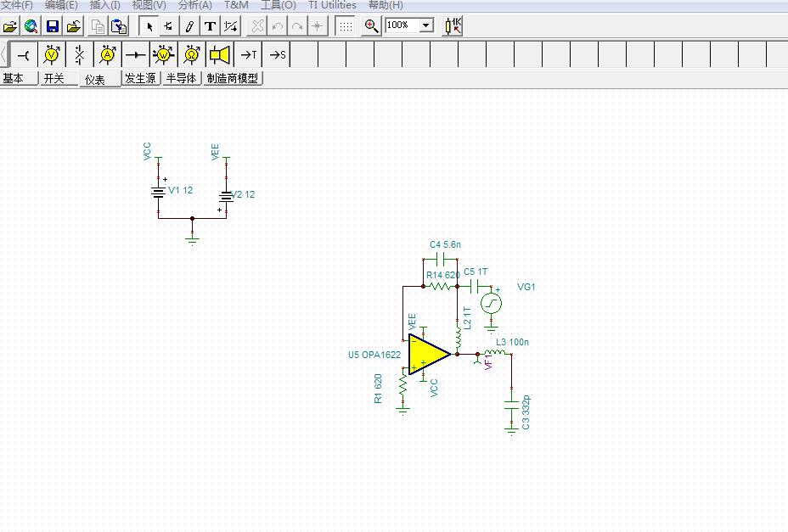Save the schematic with floppy icon
Viewport: 788px width, 532px height.
coord(53,26)
